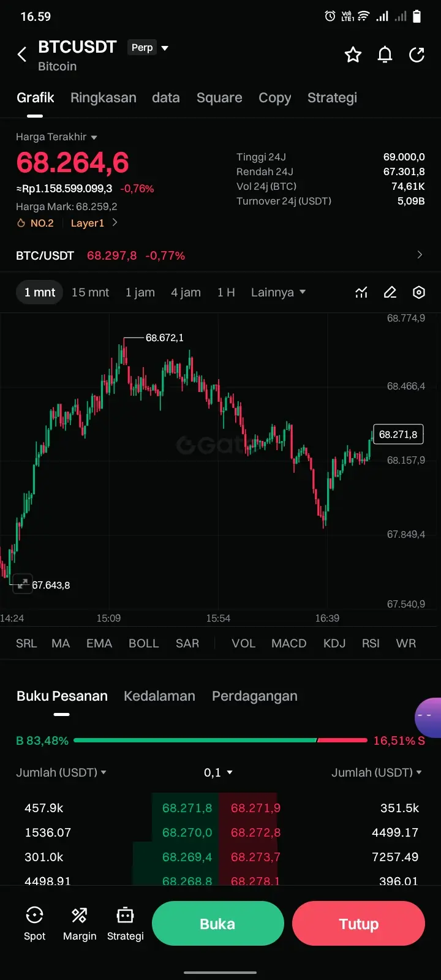The width and height of the screenshot is (441, 980).
Task: Expand chart to fullscreen icon
Action: [x=23, y=584]
